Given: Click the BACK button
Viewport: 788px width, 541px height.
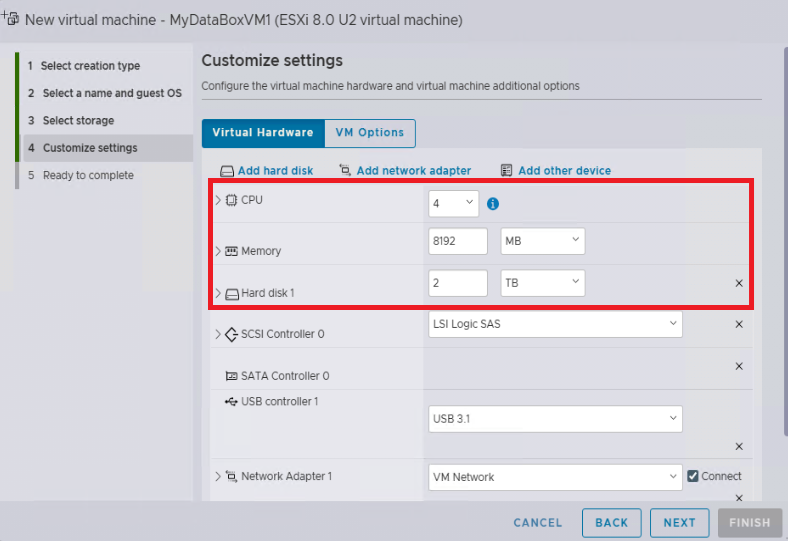Looking at the screenshot, I should 612,523.
